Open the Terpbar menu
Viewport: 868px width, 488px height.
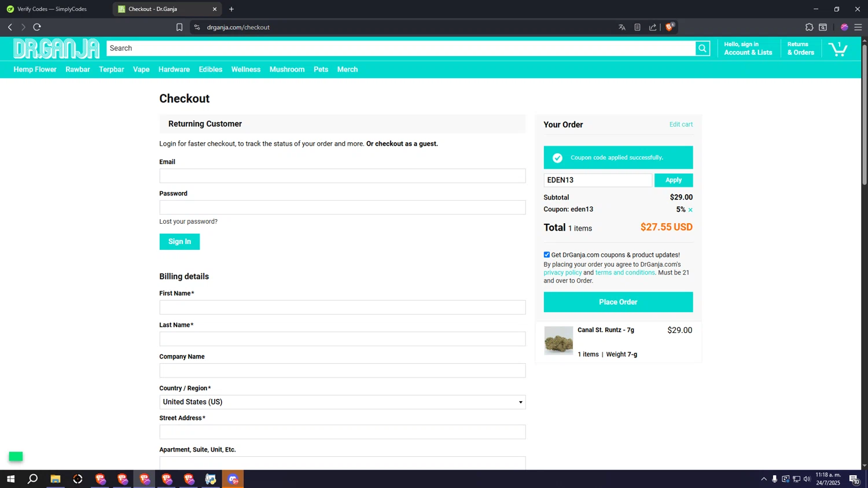point(112,69)
